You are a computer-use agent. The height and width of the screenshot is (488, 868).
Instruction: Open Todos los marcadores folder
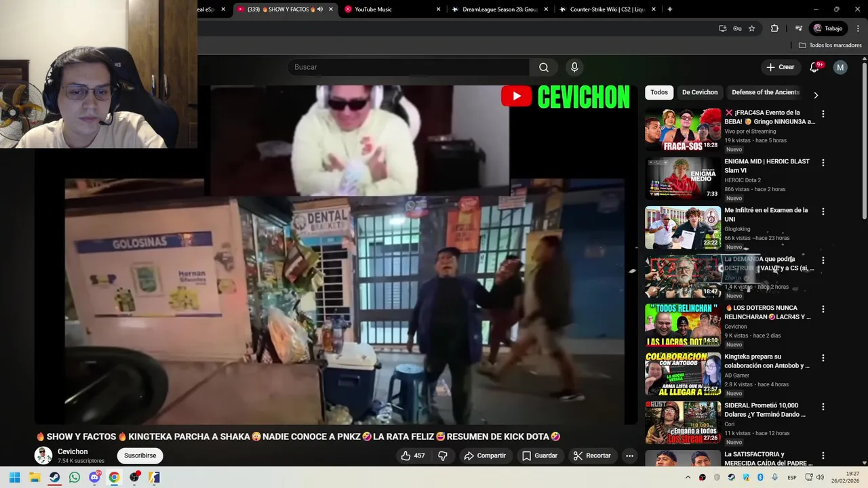pyautogui.click(x=830, y=45)
